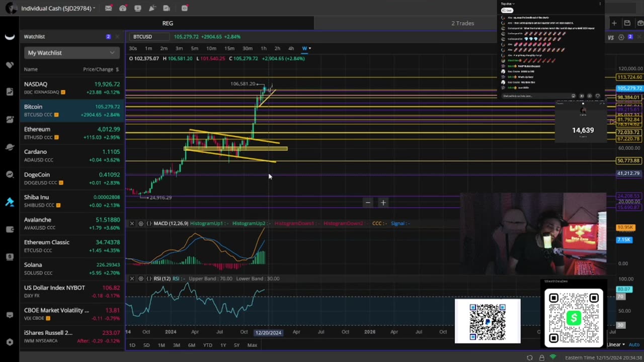Image resolution: width=644 pixels, height=362 pixels.
Task: Remove the RSI indicator with its X
Action: [132, 279]
